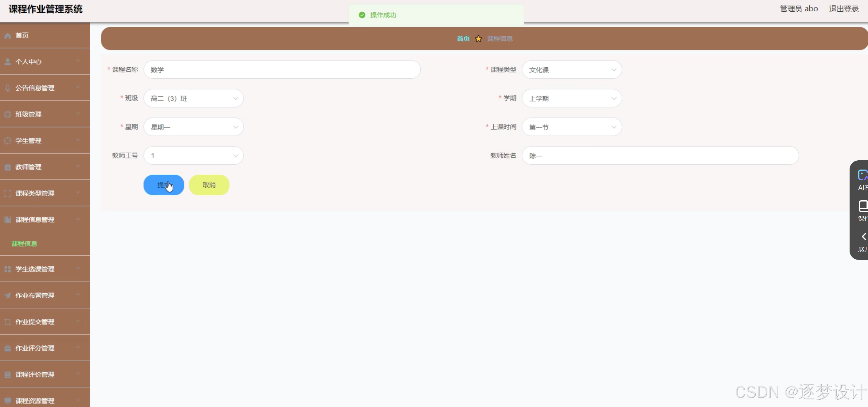Click the crop icon next to 作业提交管理
868x407 pixels.
pyautogui.click(x=7, y=322)
